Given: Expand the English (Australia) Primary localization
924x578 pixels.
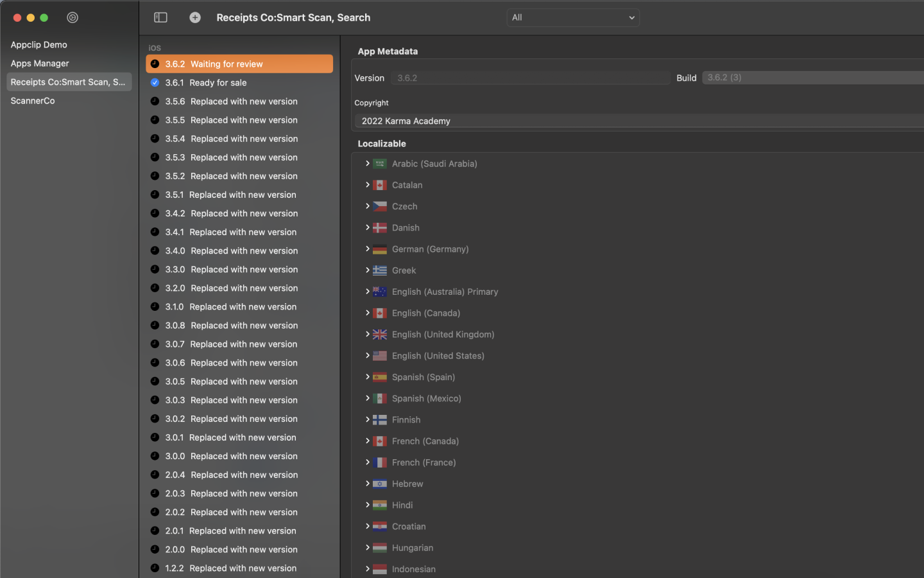Looking at the screenshot, I should (368, 291).
